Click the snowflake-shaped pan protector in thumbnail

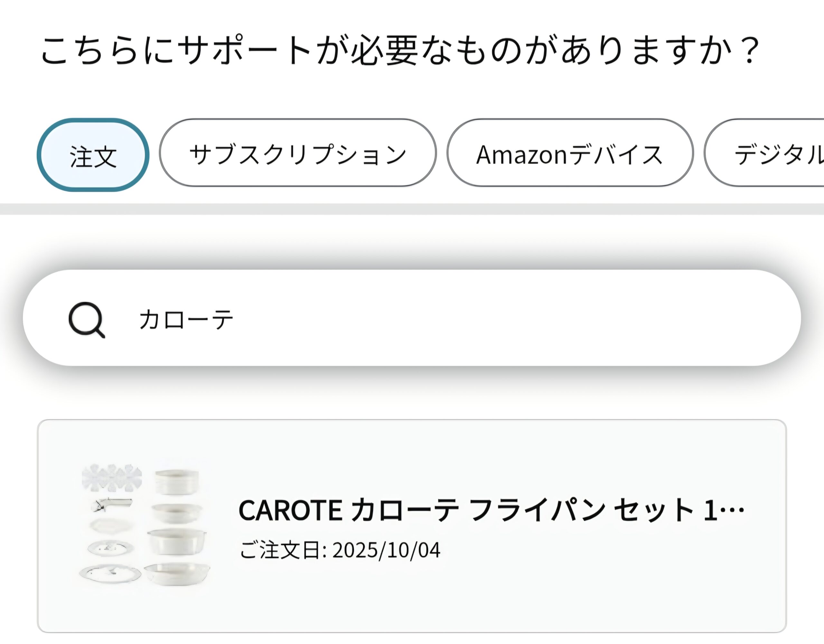(x=112, y=477)
